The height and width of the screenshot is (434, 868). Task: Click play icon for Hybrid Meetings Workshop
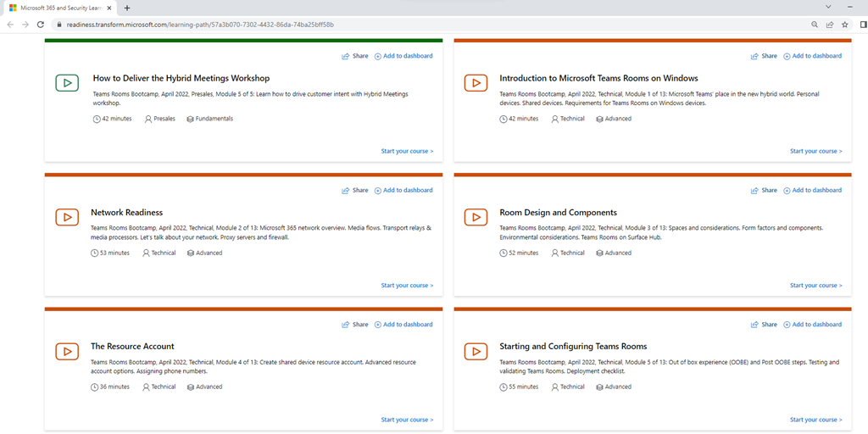coord(67,83)
